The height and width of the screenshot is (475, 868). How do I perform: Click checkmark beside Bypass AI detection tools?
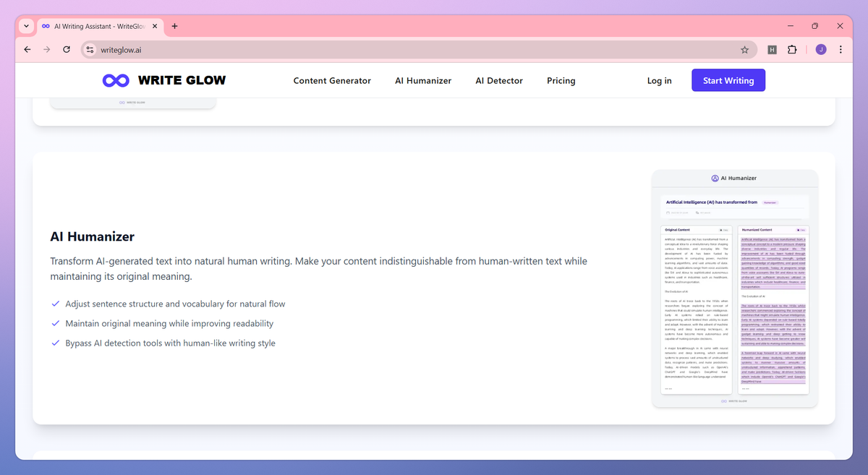[x=56, y=343]
